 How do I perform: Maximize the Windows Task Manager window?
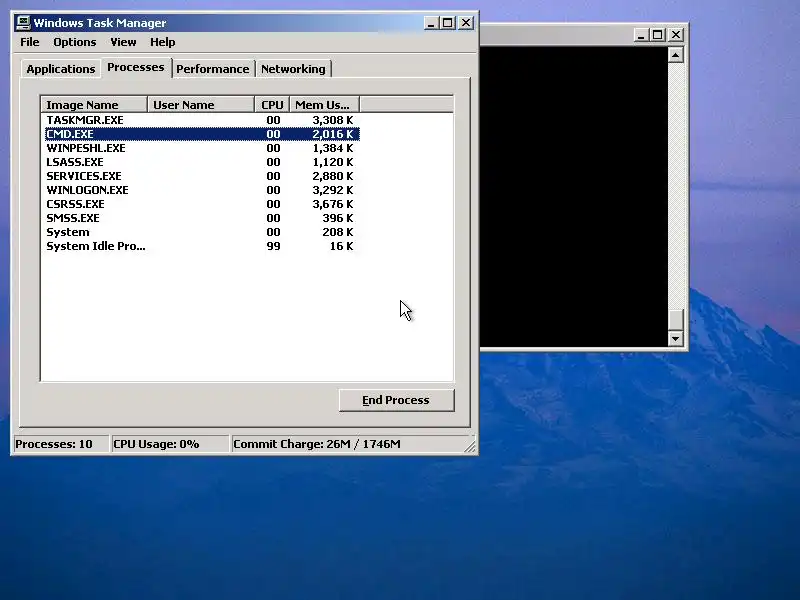448,23
